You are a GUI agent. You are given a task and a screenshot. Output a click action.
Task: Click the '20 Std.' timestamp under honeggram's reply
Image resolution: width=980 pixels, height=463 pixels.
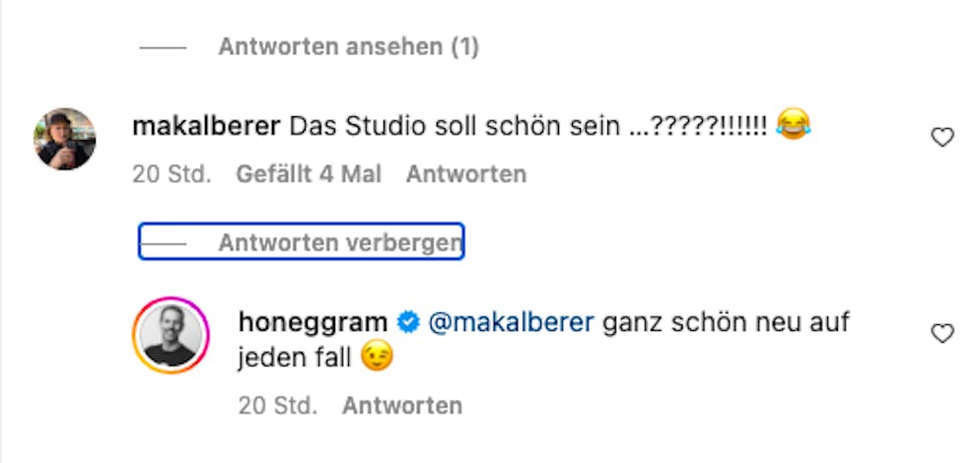pos(277,405)
